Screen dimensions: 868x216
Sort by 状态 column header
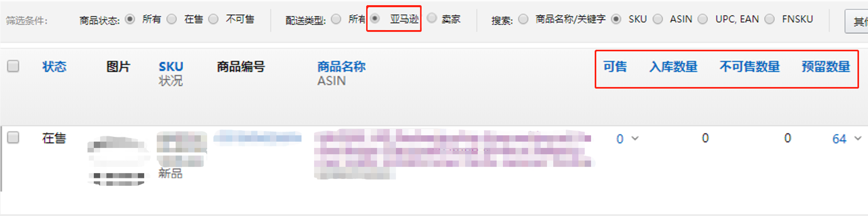click(x=54, y=67)
